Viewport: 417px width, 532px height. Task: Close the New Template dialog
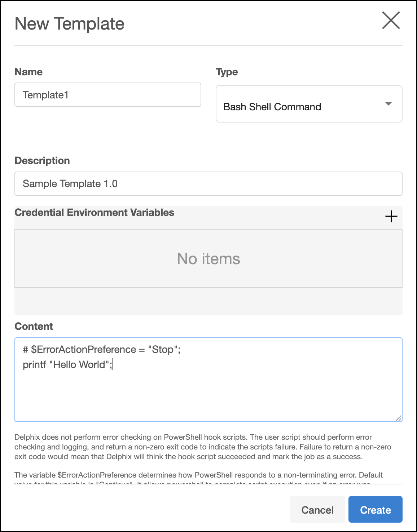point(391,20)
